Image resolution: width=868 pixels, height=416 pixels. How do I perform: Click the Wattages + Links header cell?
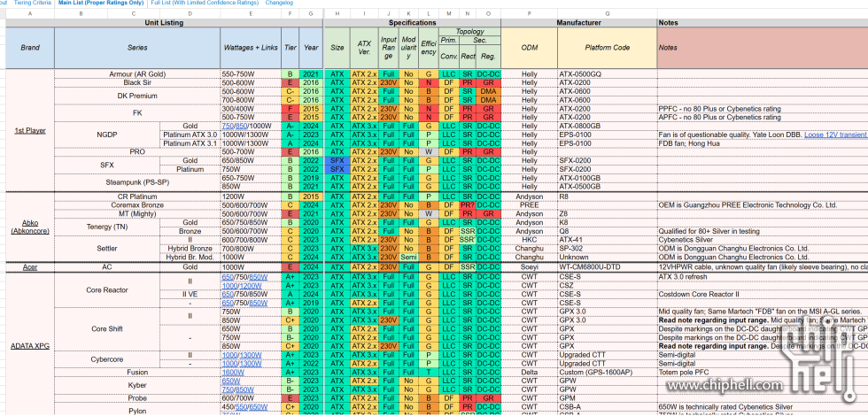pos(250,48)
